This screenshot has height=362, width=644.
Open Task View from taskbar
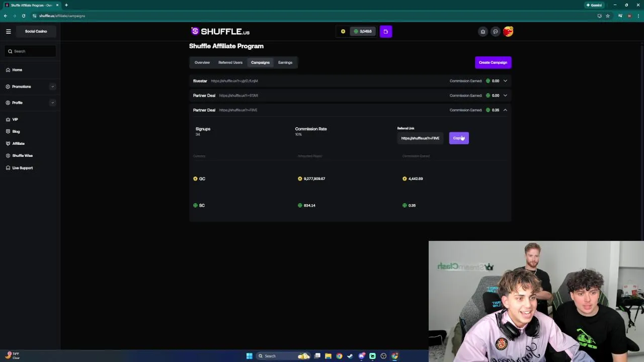tap(317, 356)
